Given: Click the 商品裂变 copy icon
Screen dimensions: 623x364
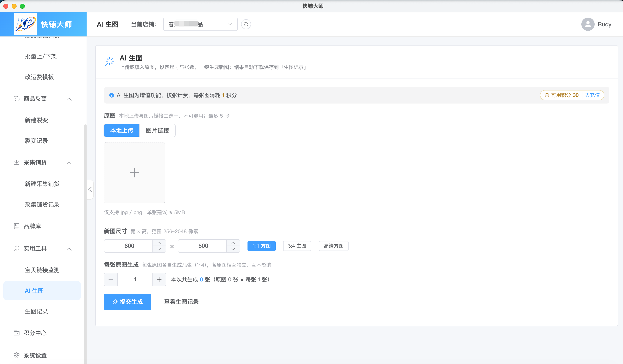Looking at the screenshot, I should coord(17,99).
